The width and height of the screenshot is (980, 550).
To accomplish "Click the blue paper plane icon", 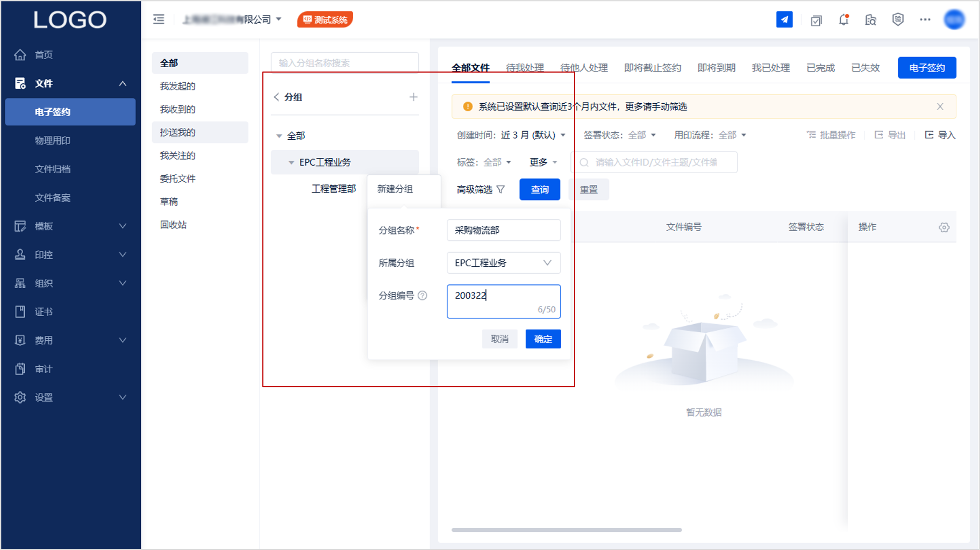I will click(x=784, y=20).
